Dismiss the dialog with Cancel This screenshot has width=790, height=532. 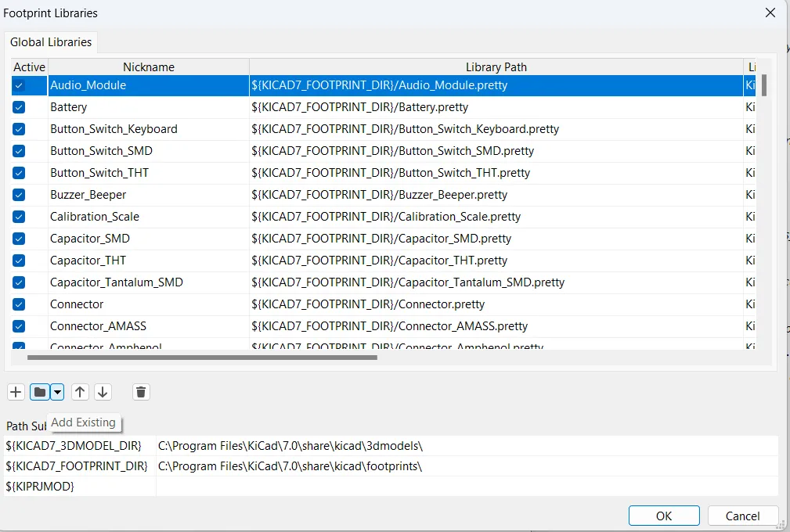(741, 516)
